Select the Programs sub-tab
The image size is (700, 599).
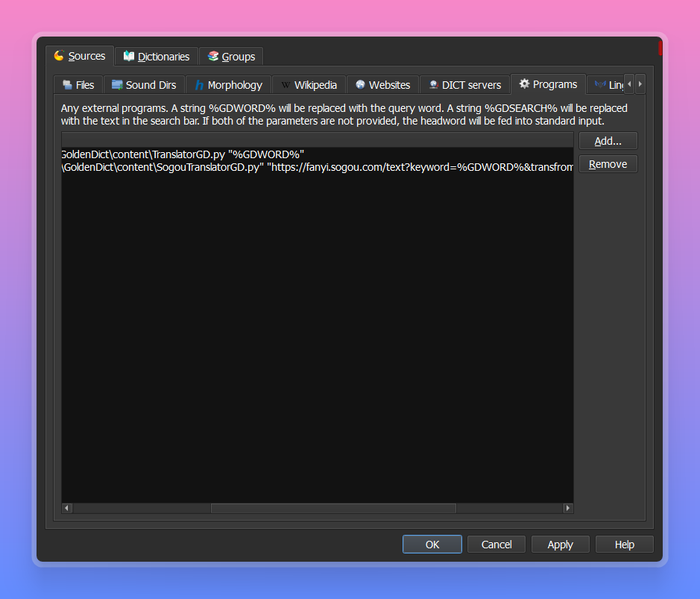click(548, 84)
